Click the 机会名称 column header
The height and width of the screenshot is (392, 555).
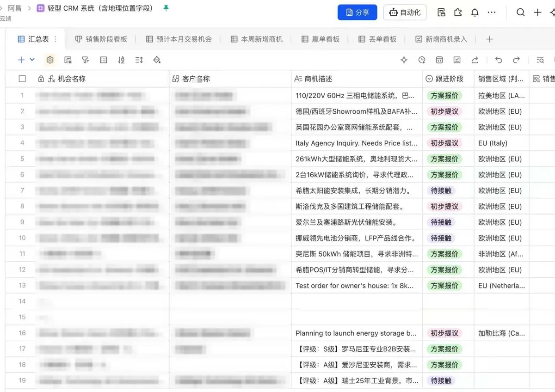(102, 79)
